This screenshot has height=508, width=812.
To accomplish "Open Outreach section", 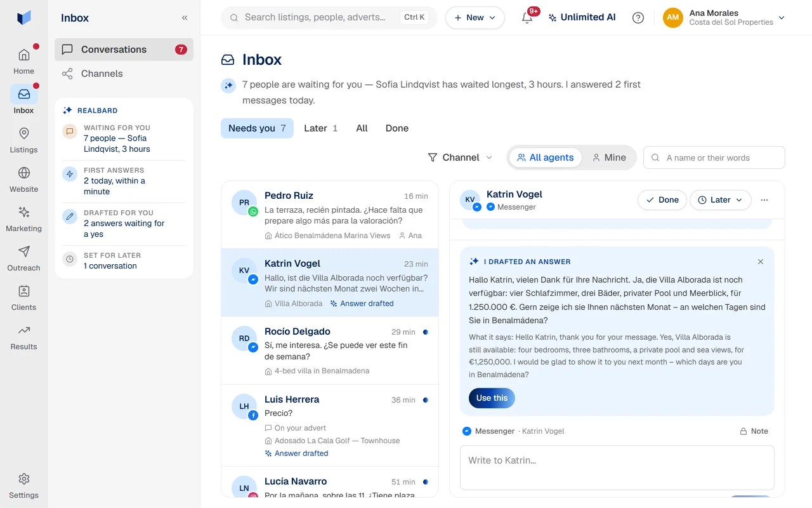I will pos(23,258).
